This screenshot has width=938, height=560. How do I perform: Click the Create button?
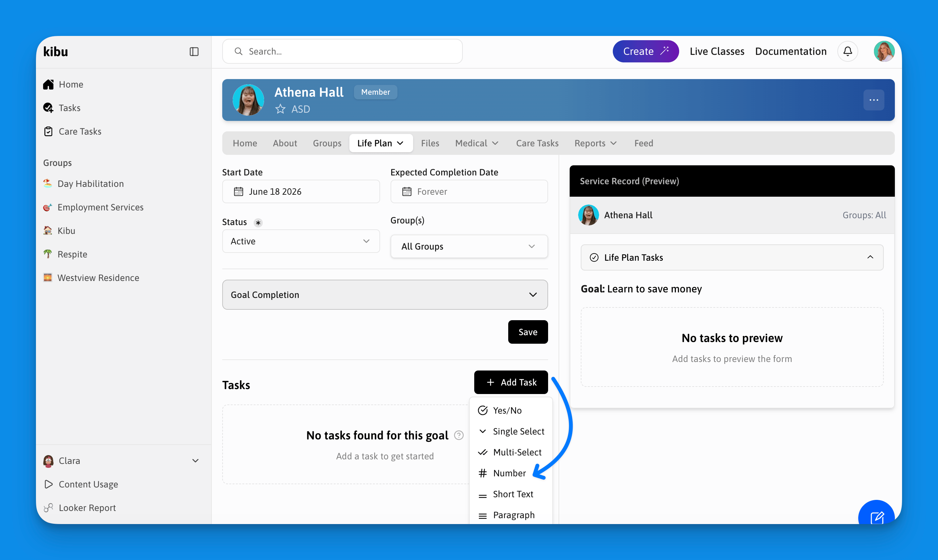coord(645,51)
